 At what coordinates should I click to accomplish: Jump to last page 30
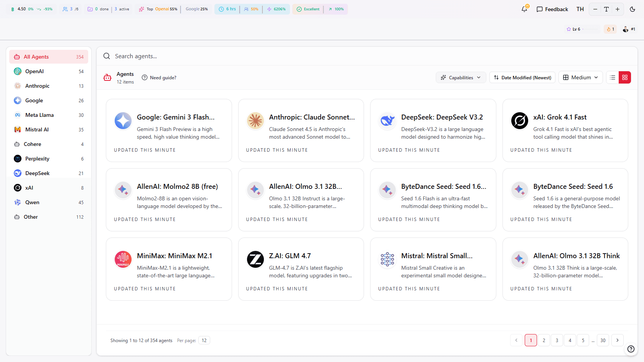[x=603, y=340]
